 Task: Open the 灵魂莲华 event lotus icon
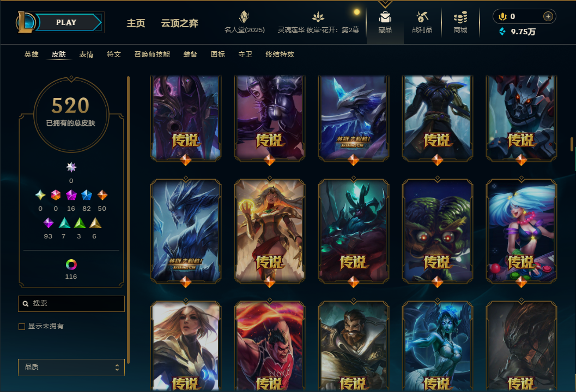(x=318, y=17)
